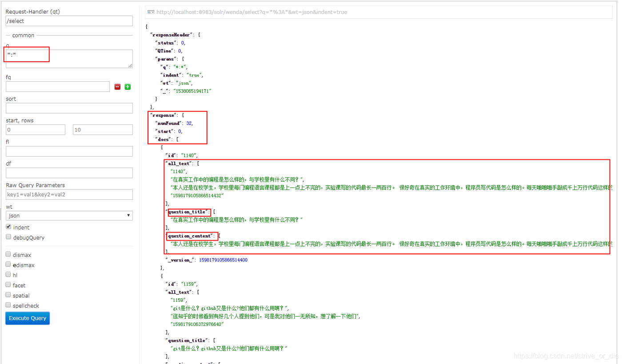This screenshot has width=623, height=364.
Task: Click the start input field showing 0
Action: tap(36, 130)
